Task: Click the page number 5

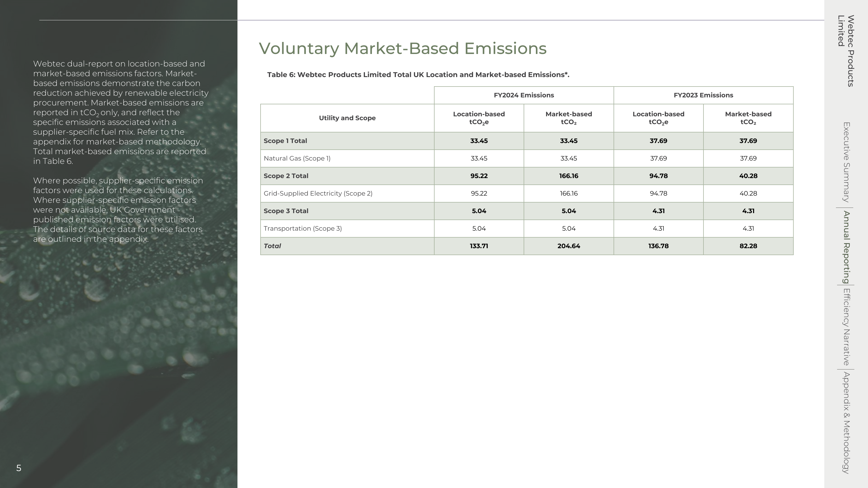Action: [x=19, y=468]
